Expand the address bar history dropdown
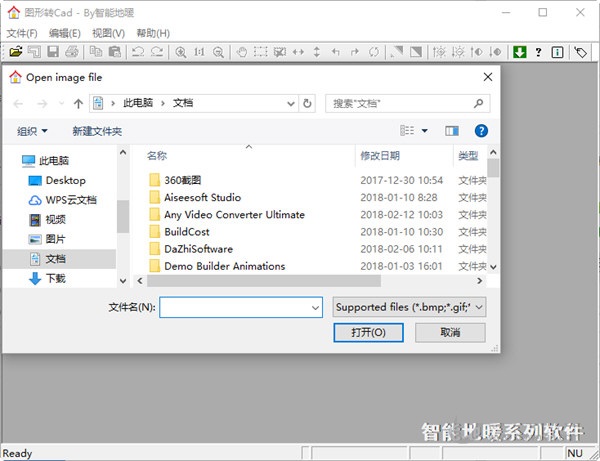 pos(291,103)
